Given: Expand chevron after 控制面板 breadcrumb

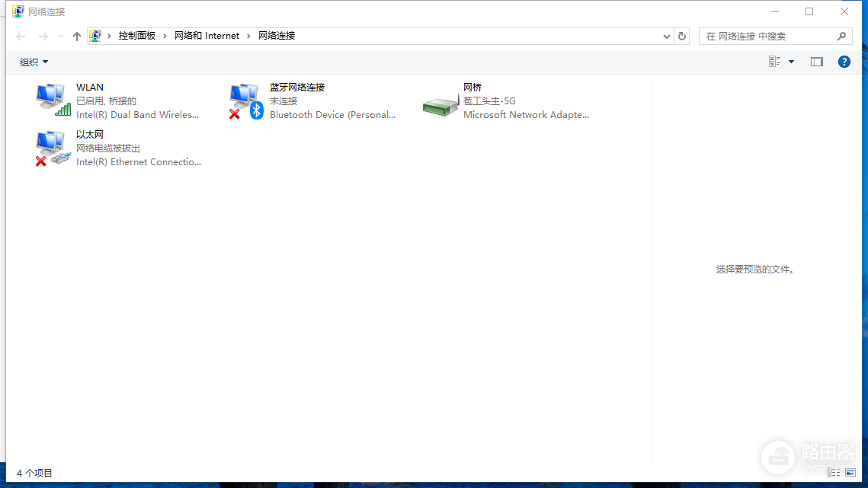Looking at the screenshot, I should 165,36.
